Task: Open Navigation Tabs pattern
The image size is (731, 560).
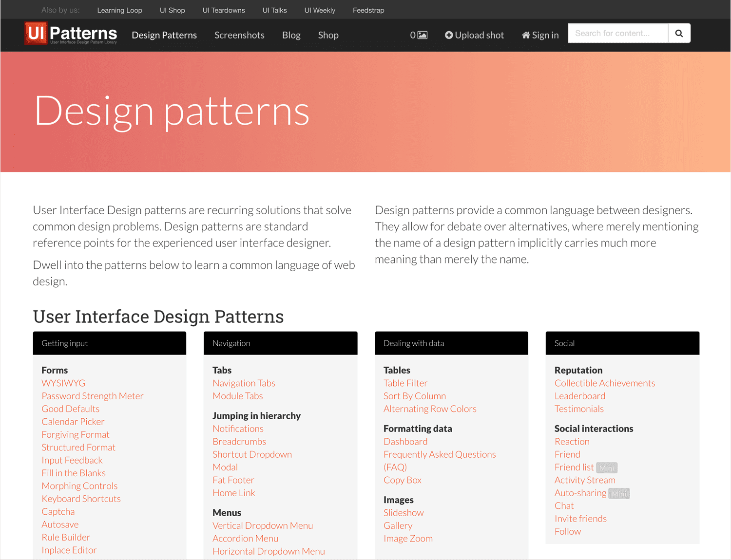Action: pyautogui.click(x=244, y=383)
